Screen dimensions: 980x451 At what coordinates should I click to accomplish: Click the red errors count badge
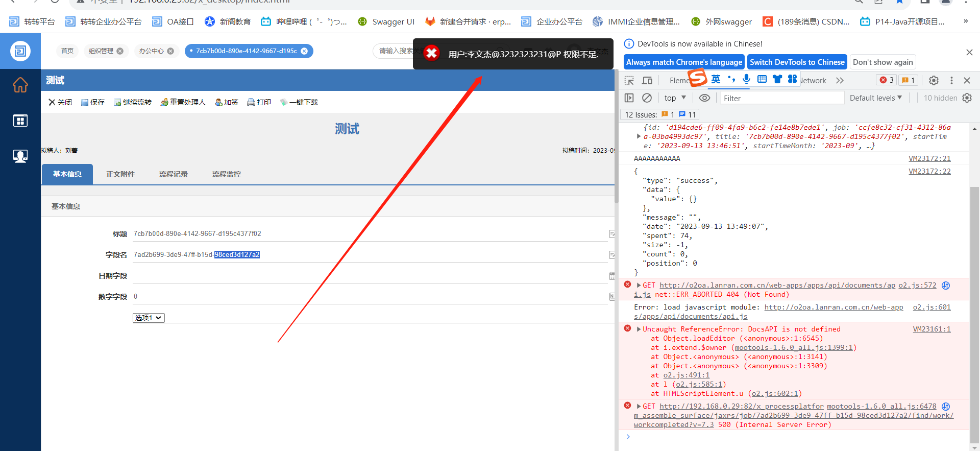tap(887, 80)
